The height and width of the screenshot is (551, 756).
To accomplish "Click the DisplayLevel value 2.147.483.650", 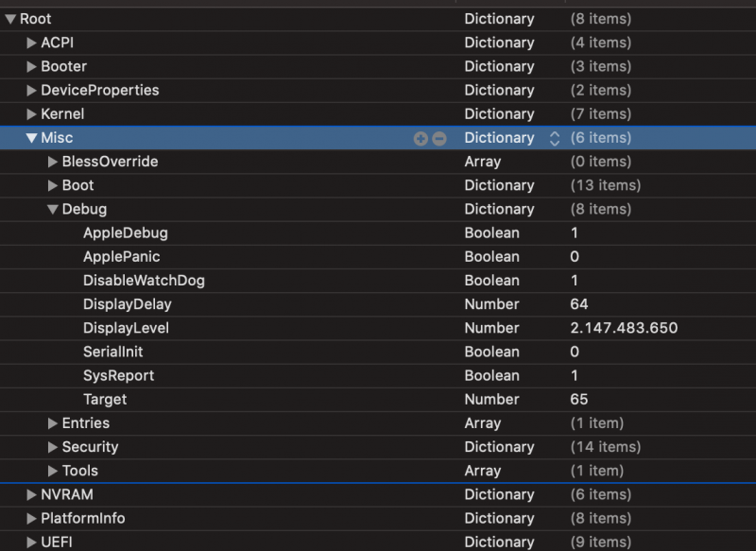I will tap(624, 328).
